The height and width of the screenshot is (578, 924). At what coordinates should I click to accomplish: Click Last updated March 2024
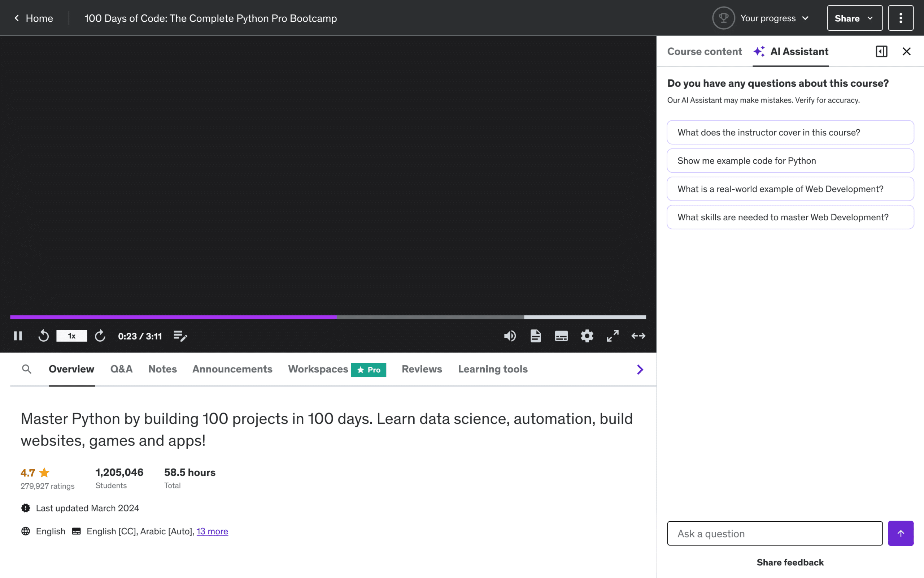pos(87,508)
